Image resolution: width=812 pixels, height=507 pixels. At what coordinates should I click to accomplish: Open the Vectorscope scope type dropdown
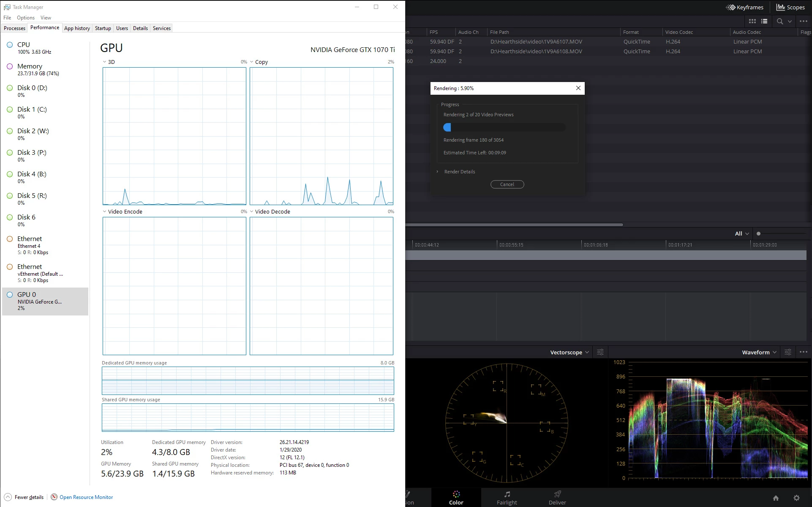[x=569, y=352]
